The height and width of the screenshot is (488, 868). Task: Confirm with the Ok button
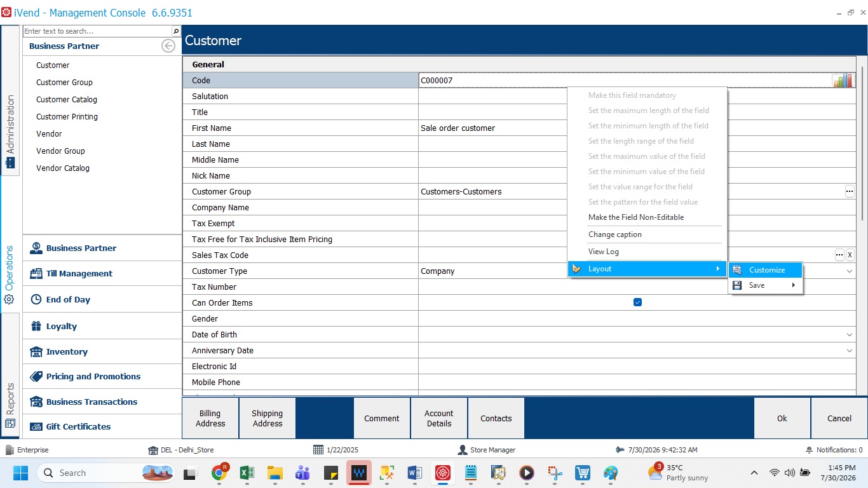[782, 418]
